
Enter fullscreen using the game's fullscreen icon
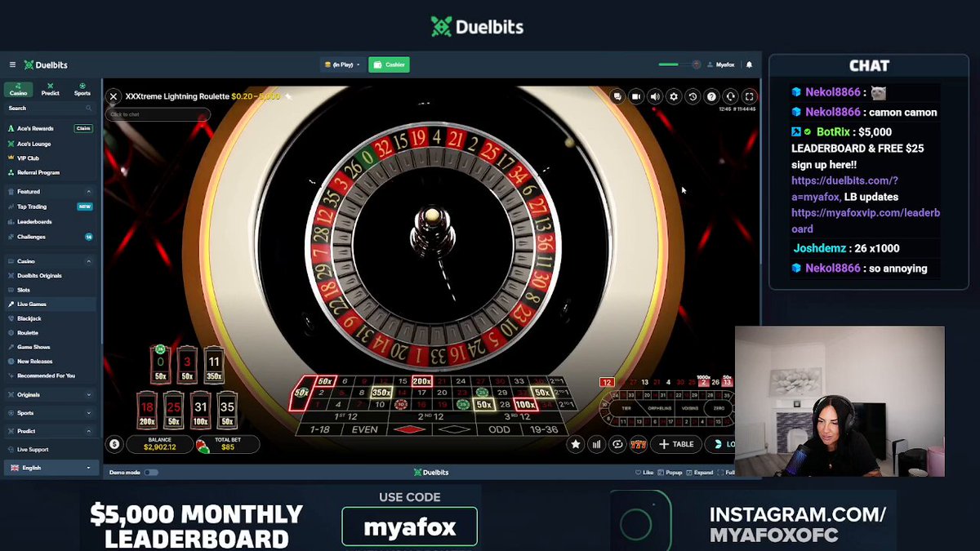pos(749,96)
